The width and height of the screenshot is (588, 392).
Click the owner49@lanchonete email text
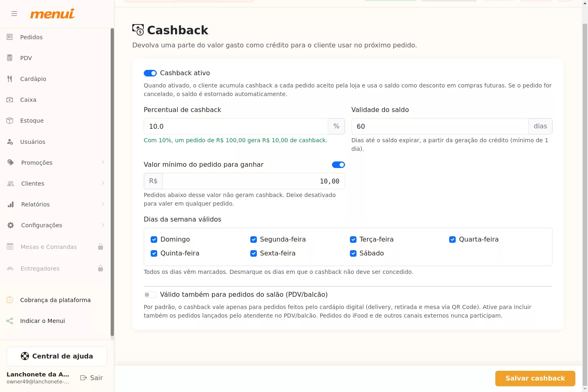(x=38, y=382)
